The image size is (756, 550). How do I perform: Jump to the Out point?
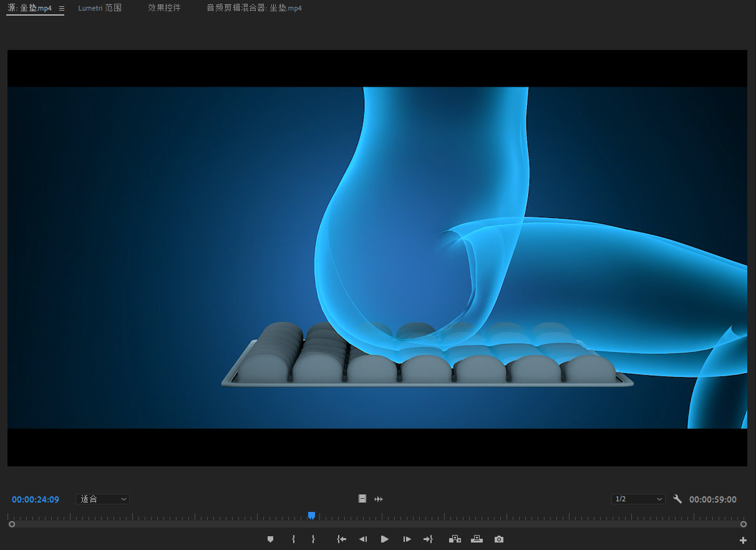click(428, 539)
